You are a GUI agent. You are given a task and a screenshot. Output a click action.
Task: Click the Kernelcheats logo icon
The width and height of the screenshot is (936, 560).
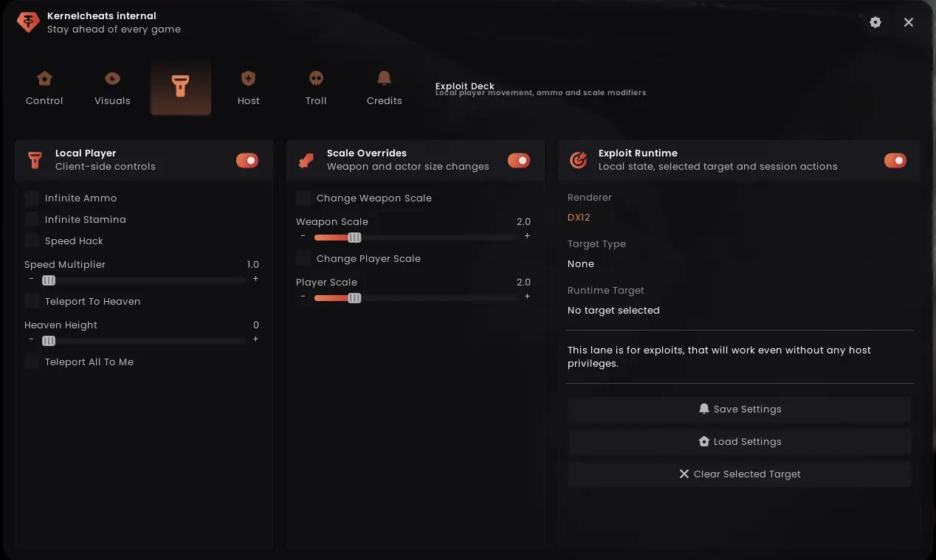28,22
